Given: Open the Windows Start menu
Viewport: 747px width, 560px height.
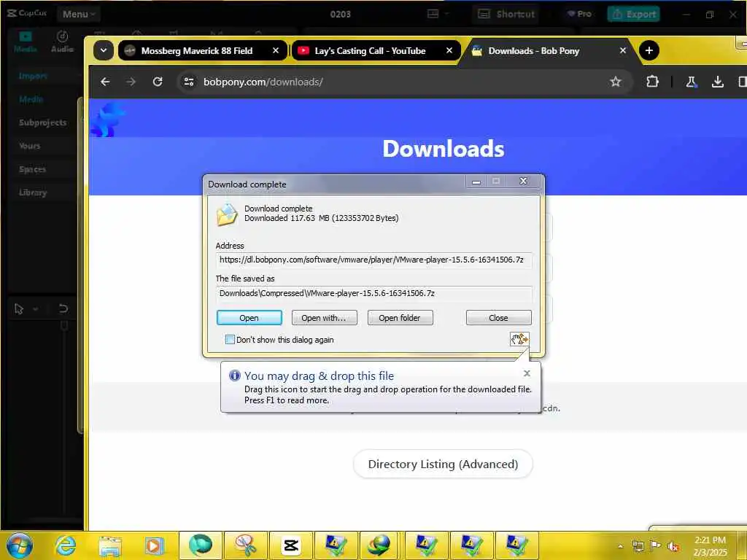Looking at the screenshot, I should click(20, 545).
